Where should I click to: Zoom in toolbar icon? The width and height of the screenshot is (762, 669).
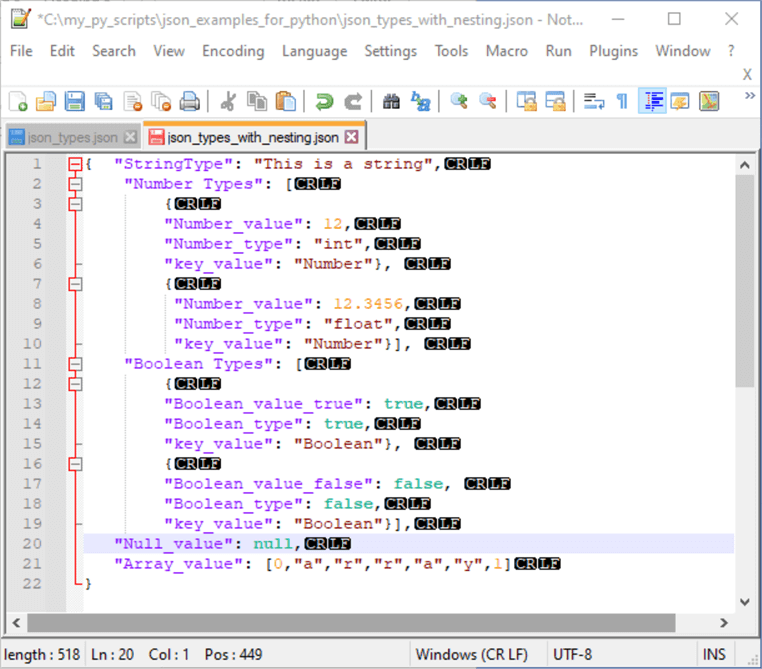click(459, 102)
